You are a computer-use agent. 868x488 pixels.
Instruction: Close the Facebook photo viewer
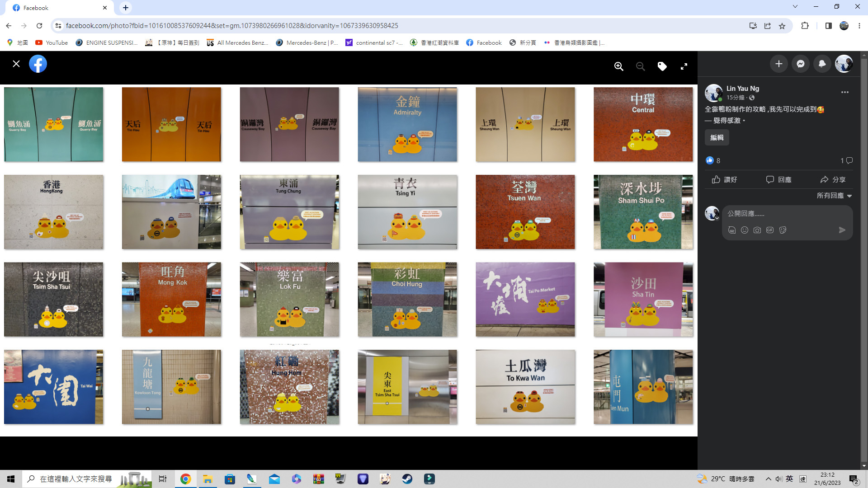pos(16,64)
